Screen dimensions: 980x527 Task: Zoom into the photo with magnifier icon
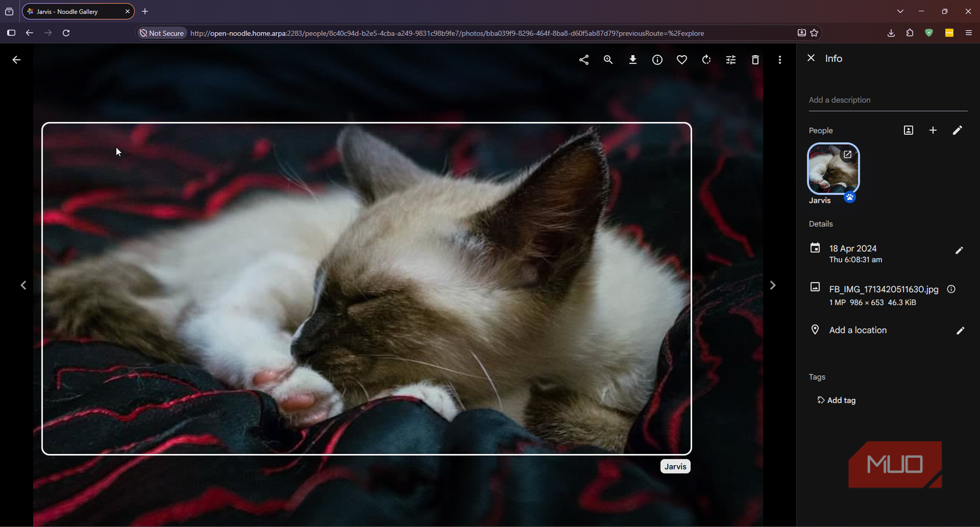pos(608,60)
